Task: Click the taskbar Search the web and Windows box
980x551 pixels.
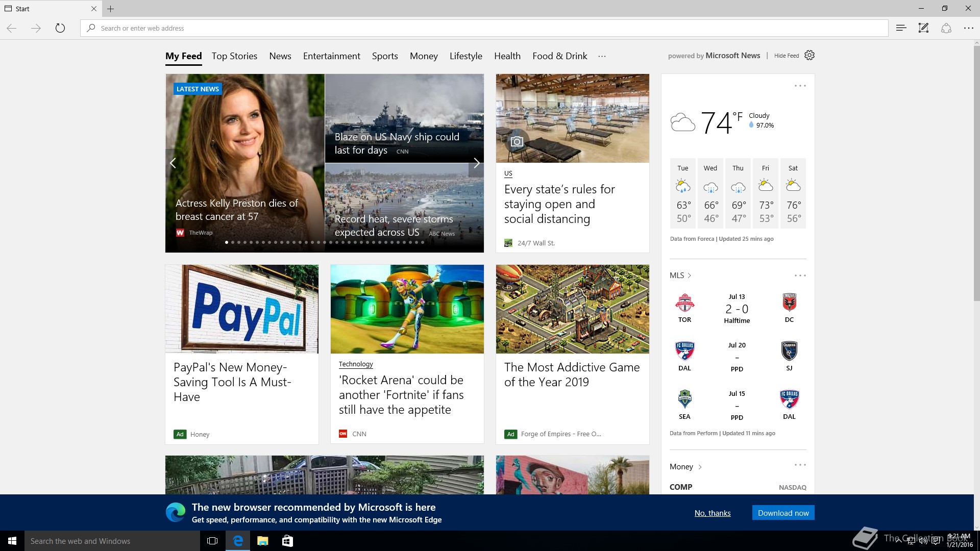Action: click(x=112, y=541)
